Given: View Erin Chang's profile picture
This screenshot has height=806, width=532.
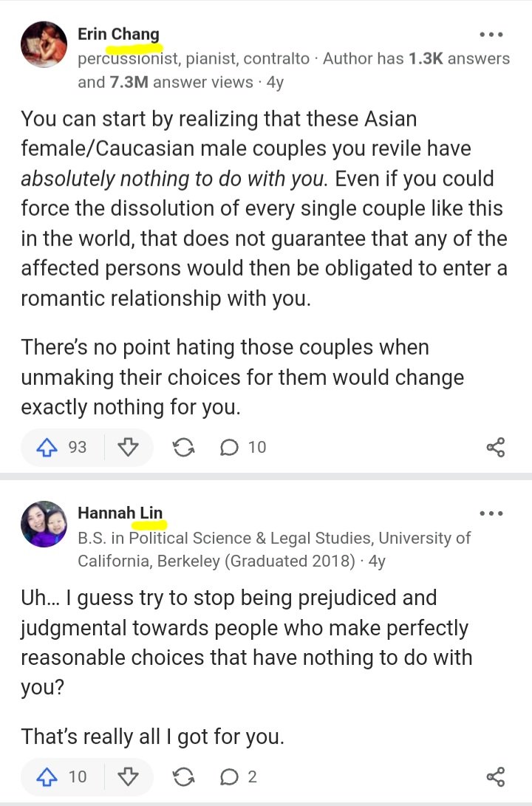Looking at the screenshot, I should [44, 44].
